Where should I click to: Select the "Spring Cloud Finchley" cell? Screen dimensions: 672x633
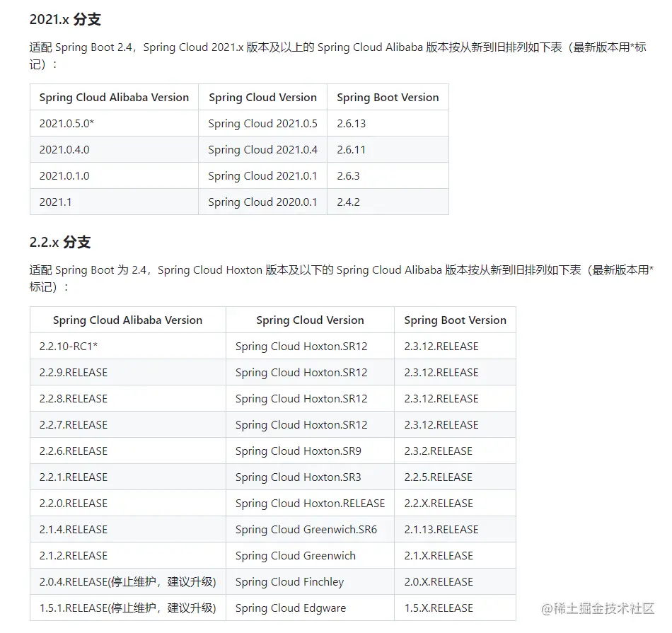click(310, 581)
